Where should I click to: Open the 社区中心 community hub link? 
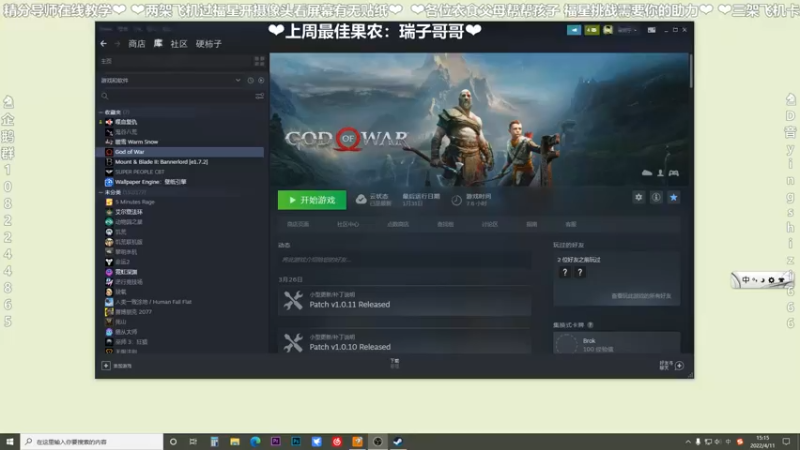(348, 224)
